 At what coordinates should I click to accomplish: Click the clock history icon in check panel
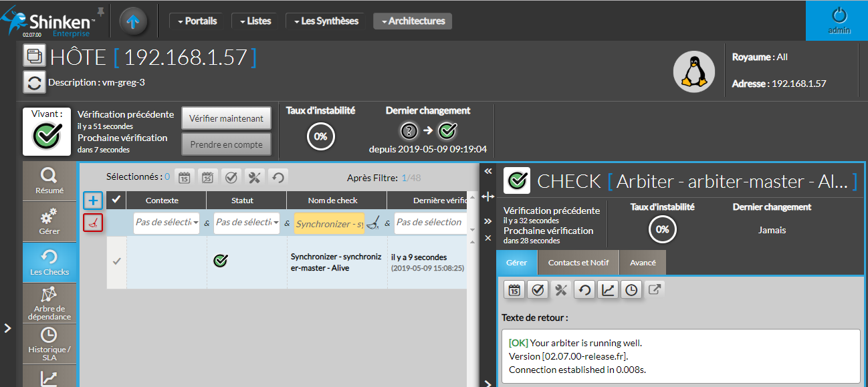pyautogui.click(x=631, y=289)
